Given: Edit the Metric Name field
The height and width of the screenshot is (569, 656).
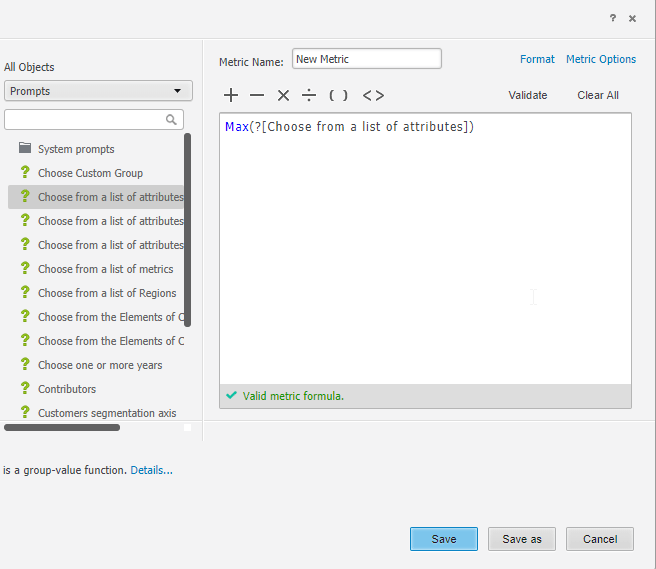Looking at the screenshot, I should [x=366, y=59].
